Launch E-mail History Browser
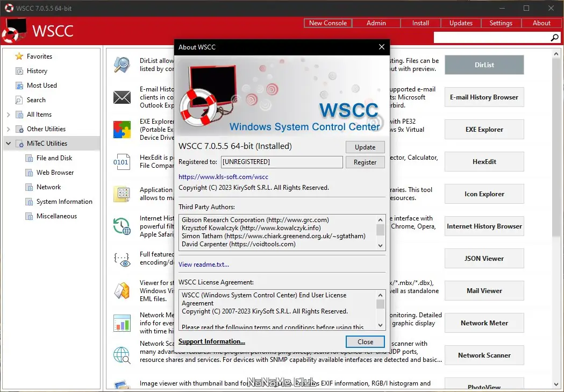Screen dimensions: 564x392 [484, 97]
